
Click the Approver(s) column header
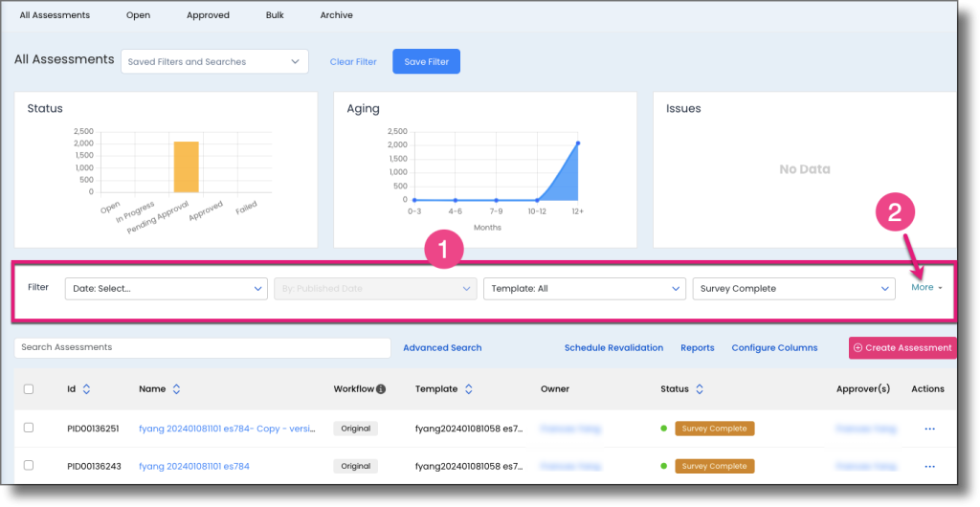coord(863,389)
